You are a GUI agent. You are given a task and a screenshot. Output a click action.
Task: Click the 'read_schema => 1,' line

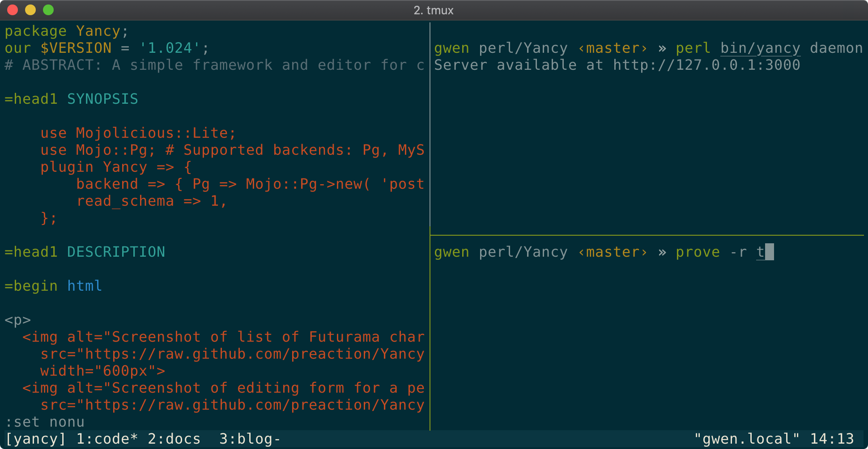click(x=152, y=201)
